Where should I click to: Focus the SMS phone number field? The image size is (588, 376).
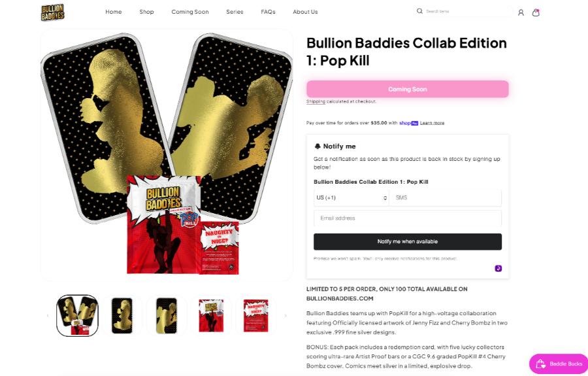pos(445,197)
